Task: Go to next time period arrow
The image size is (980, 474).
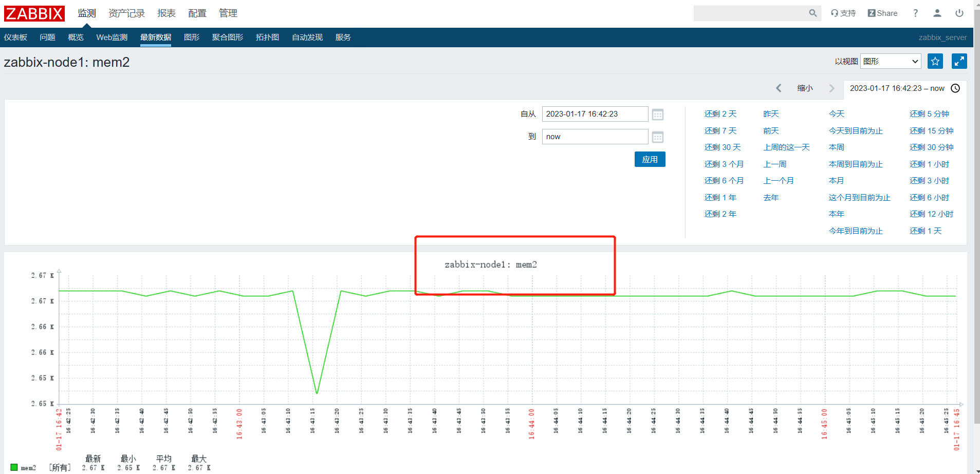Action: pos(832,88)
